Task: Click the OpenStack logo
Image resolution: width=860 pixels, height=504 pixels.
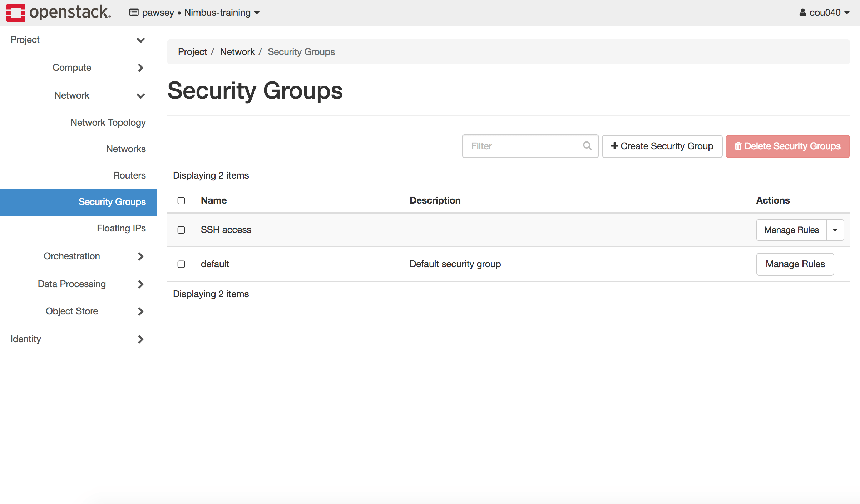Action: click(x=16, y=12)
